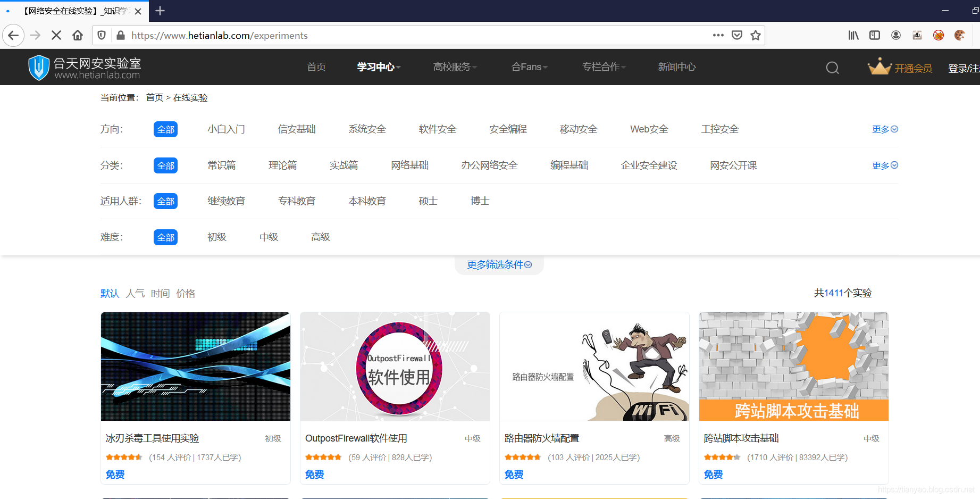Click the browser forward arrow
The height and width of the screenshot is (499, 980).
pos(35,35)
